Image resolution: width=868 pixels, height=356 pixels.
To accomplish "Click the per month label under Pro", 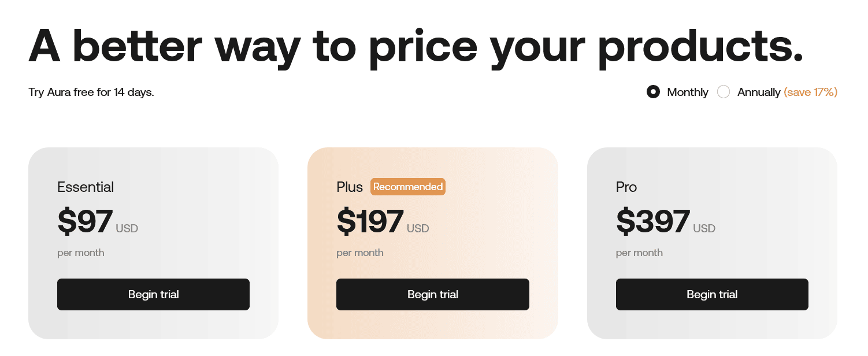I will (639, 253).
